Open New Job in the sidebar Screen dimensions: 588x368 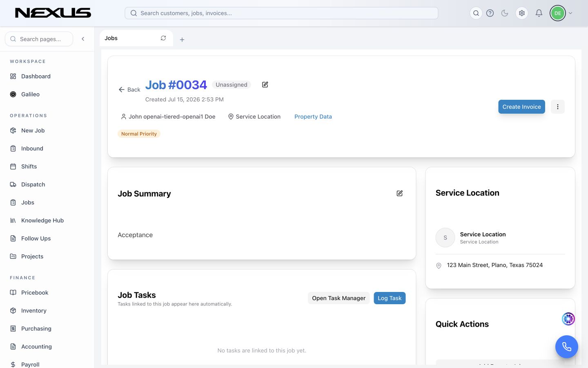[33, 130]
